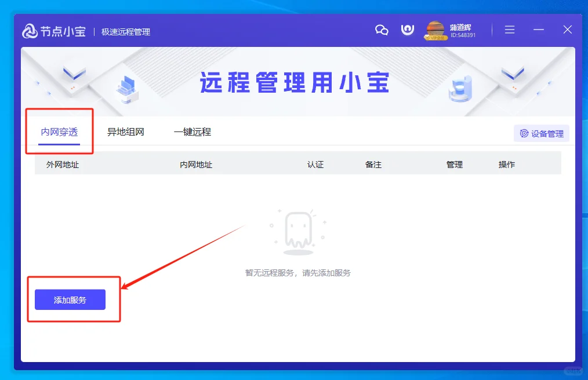Image resolution: width=588 pixels, height=380 pixels.
Task: Open 设备管理 device management
Action: 542,133
